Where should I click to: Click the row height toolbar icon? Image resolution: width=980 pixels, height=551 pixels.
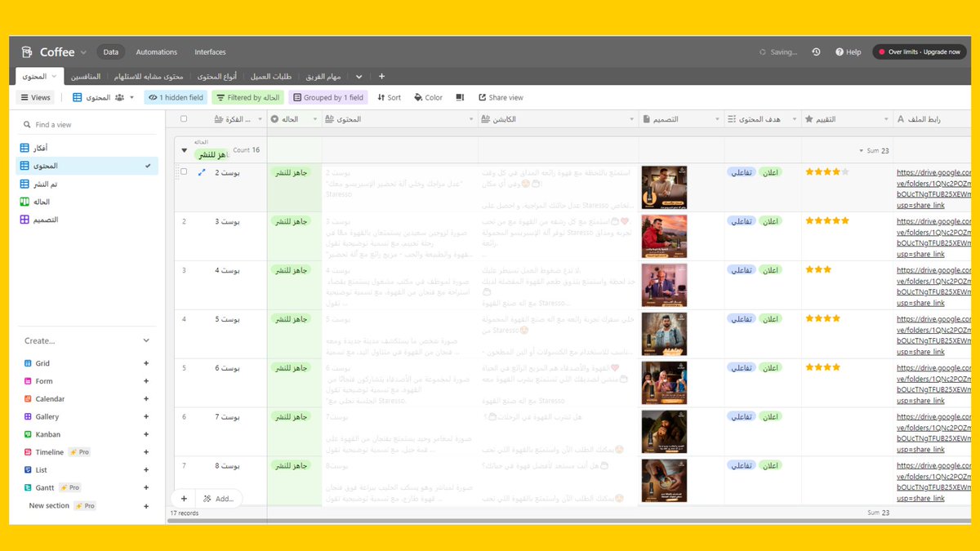point(460,97)
